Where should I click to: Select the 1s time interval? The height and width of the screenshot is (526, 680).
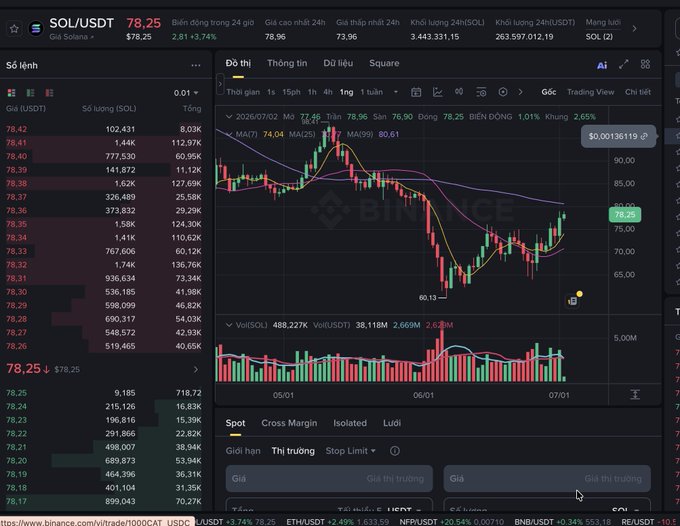coord(271,92)
